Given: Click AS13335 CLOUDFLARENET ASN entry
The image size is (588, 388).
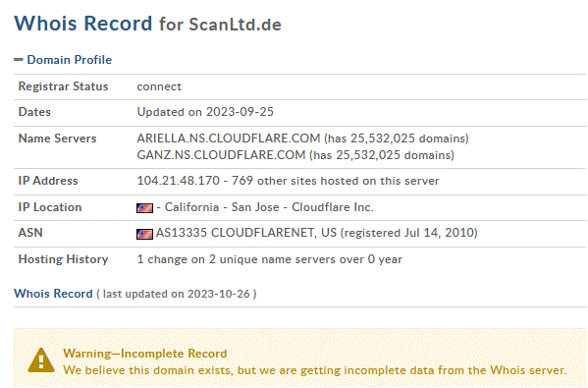Looking at the screenshot, I should [x=246, y=233].
